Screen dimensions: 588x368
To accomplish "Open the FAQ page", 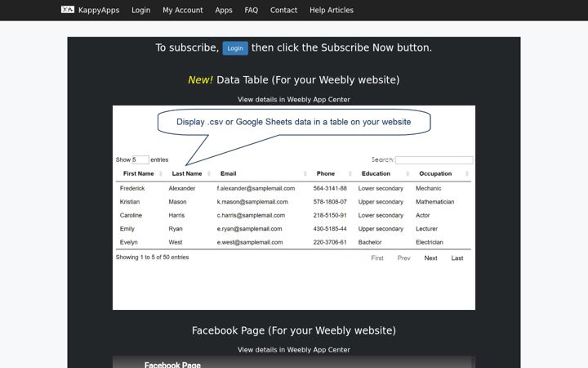I will tap(252, 10).
